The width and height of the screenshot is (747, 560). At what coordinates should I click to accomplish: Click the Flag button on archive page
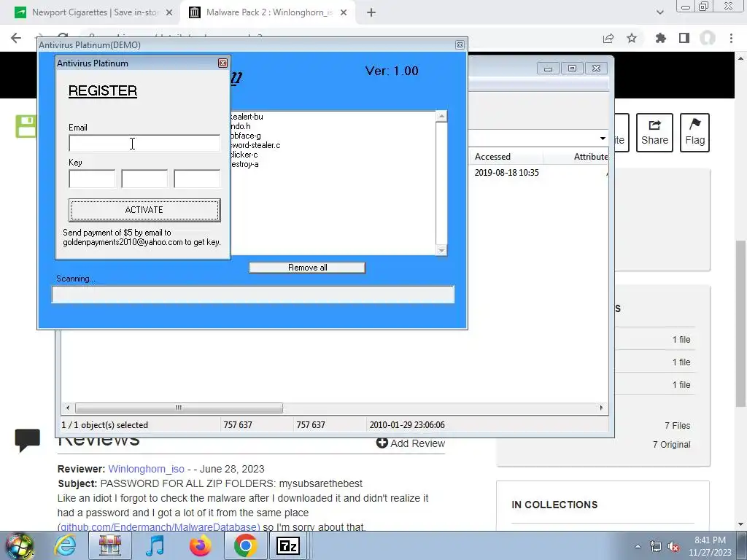tap(694, 133)
